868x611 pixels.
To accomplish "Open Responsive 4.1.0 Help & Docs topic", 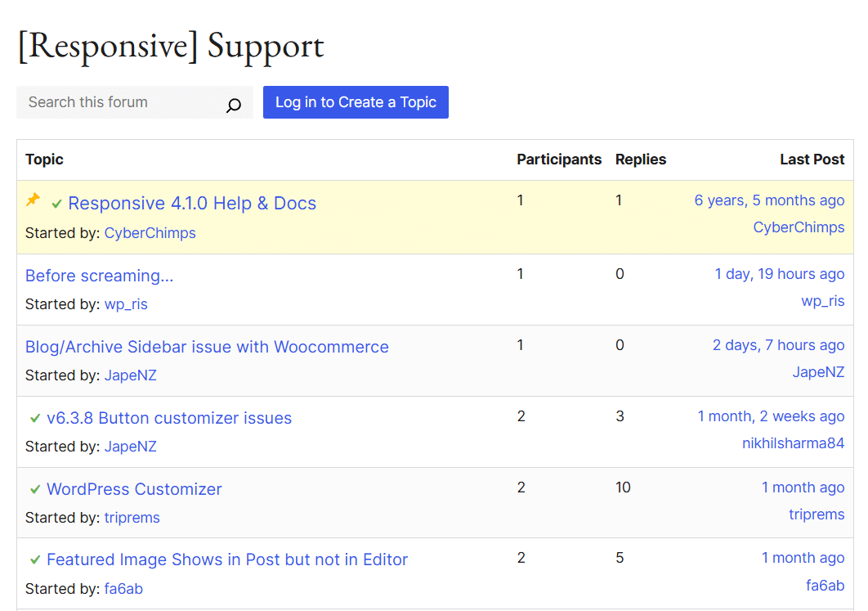I will tap(192, 204).
